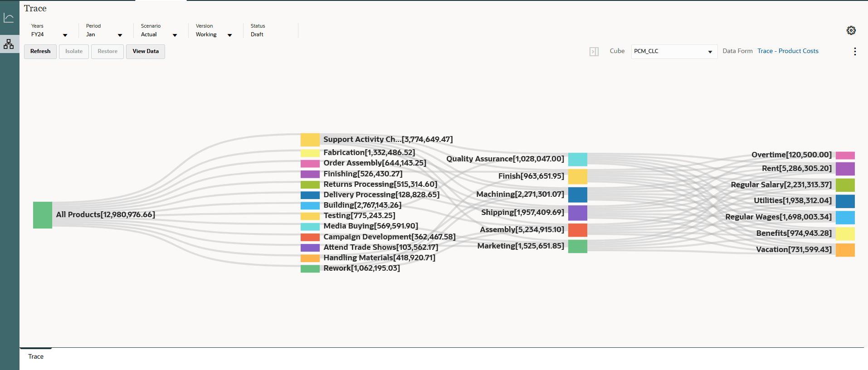Select the trace hierarchy sidebar icon
The height and width of the screenshot is (370, 868).
9,44
